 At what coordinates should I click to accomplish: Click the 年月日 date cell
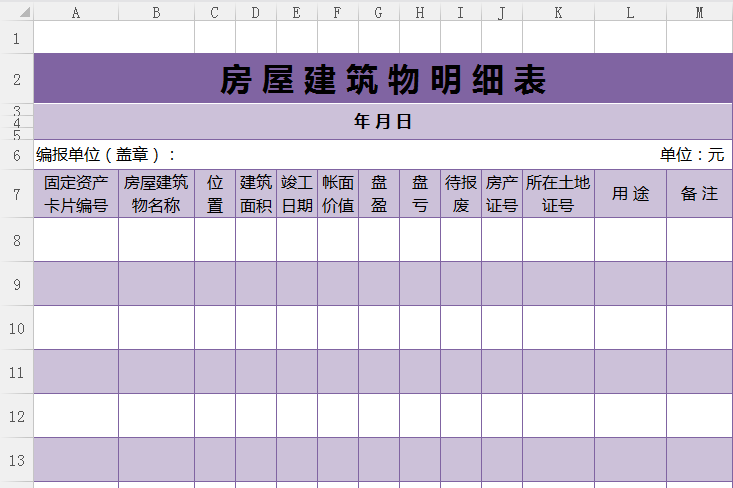[x=383, y=122]
